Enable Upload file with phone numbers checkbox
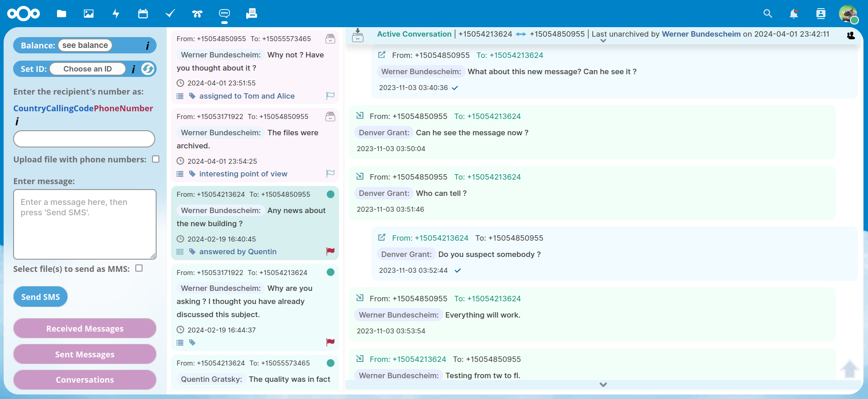 tap(156, 159)
